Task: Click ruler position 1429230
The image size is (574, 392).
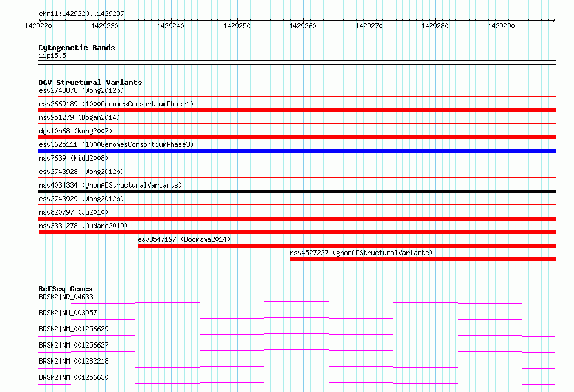Action: tap(104, 26)
